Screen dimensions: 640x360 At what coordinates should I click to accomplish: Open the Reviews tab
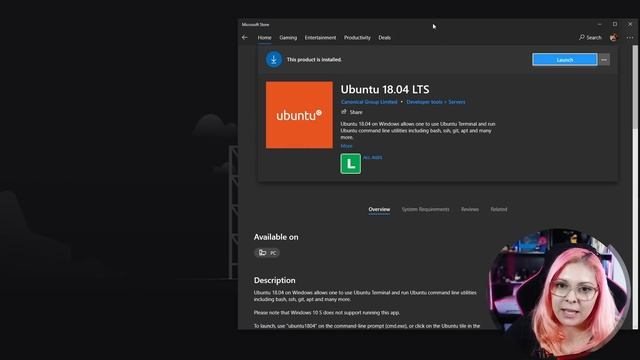pos(470,209)
